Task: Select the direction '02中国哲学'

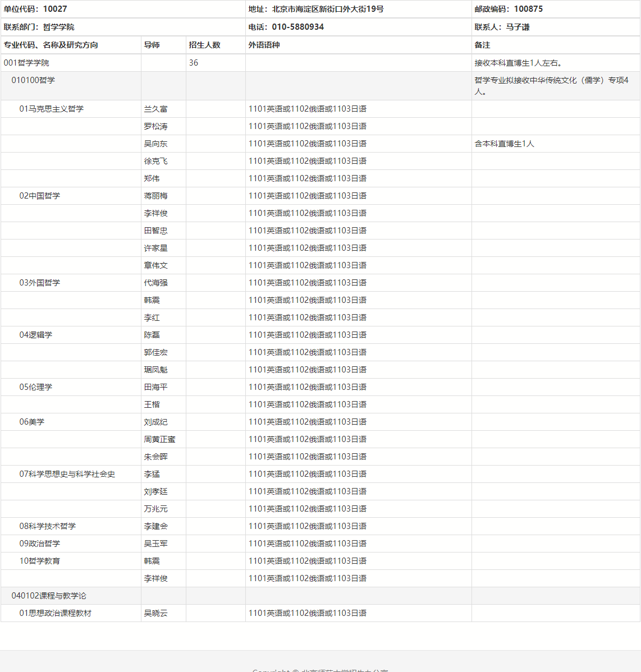Action: (x=39, y=196)
